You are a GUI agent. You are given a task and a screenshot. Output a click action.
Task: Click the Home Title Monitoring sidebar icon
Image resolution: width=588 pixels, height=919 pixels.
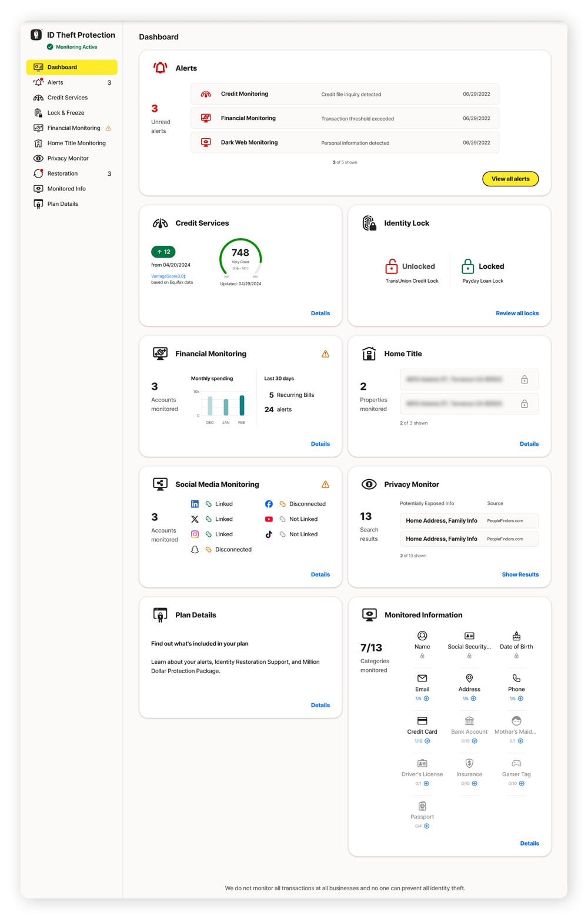click(x=39, y=143)
